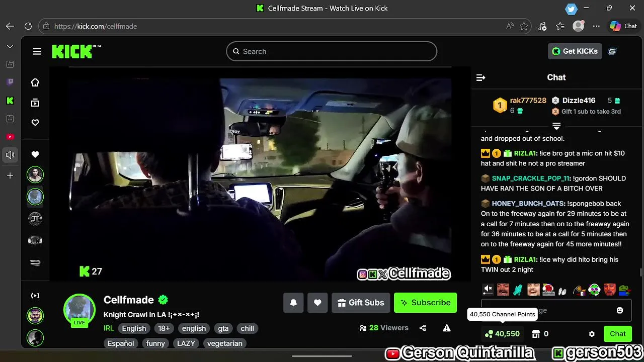The image size is (644, 362).
Task: Click Dizzle416 in gift leaderboard
Action: 579,101
